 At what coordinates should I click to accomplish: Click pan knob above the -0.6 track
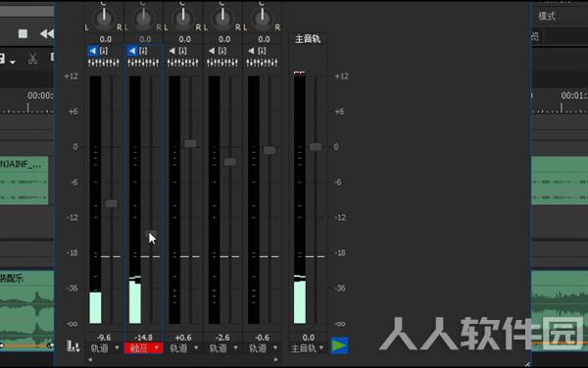(262, 18)
